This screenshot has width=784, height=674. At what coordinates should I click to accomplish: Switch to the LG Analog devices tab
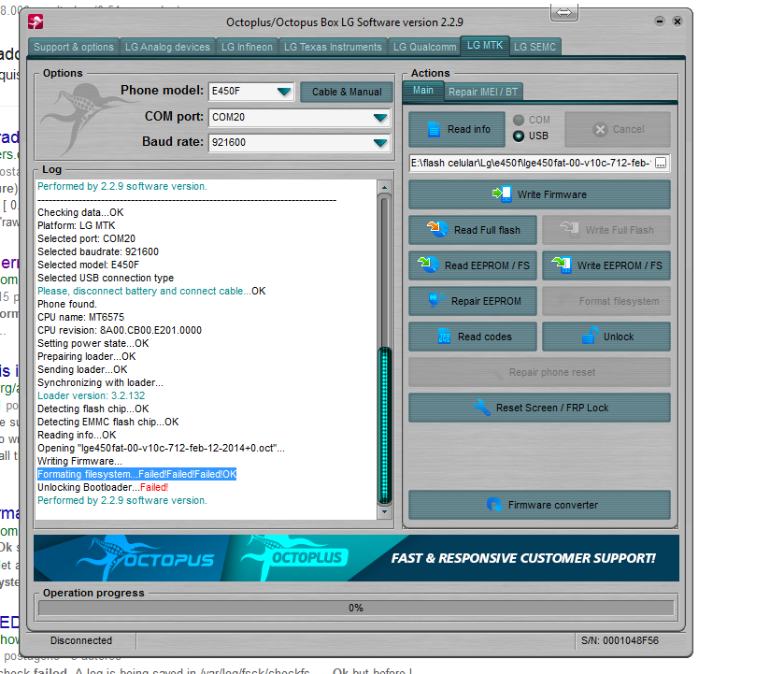click(x=167, y=47)
